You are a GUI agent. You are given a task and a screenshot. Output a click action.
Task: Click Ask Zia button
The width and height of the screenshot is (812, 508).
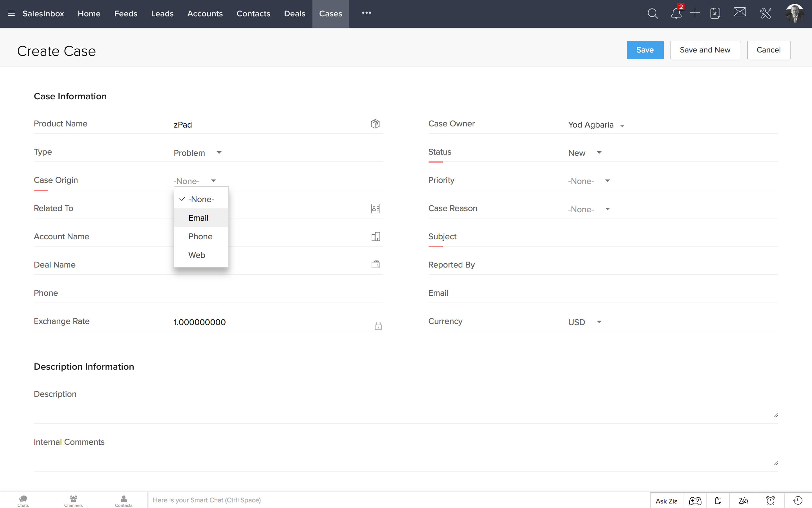[667, 501]
